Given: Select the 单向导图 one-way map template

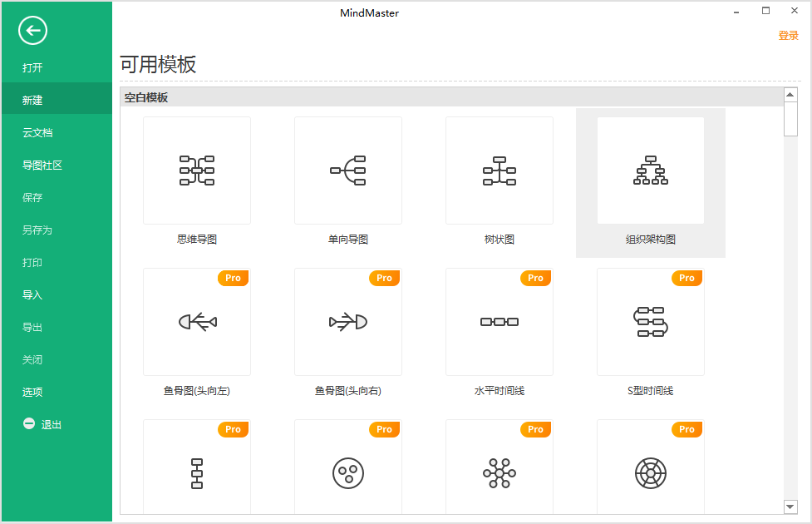Looking at the screenshot, I should point(348,171).
